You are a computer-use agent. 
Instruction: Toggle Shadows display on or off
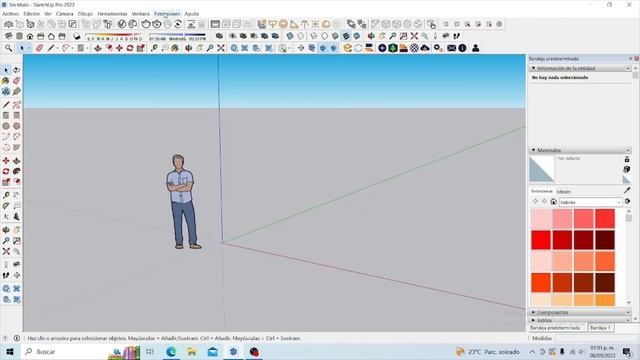[77, 36]
